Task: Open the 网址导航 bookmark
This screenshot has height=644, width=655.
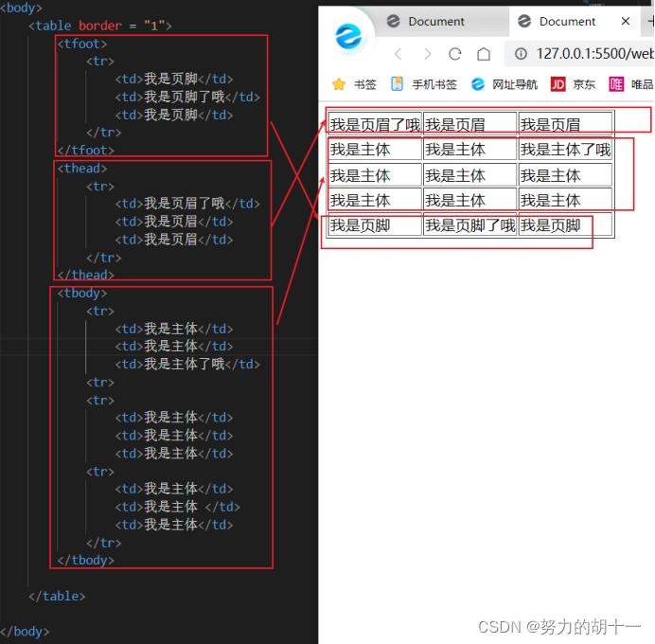Action: [x=515, y=85]
